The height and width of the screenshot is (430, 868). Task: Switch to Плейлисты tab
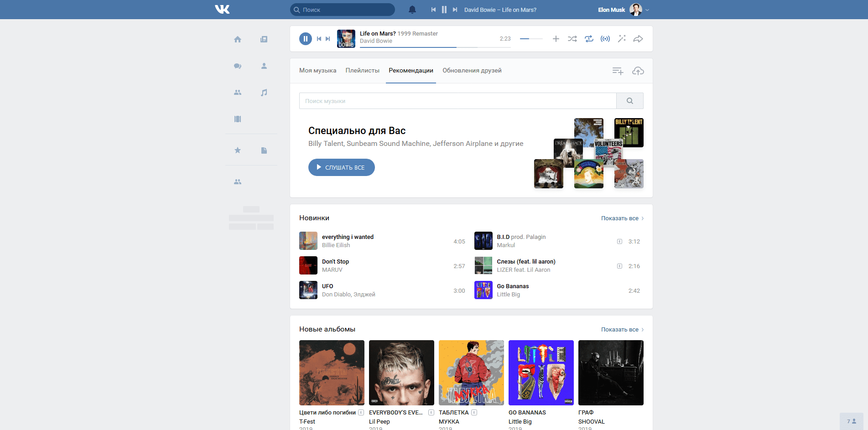pos(363,71)
